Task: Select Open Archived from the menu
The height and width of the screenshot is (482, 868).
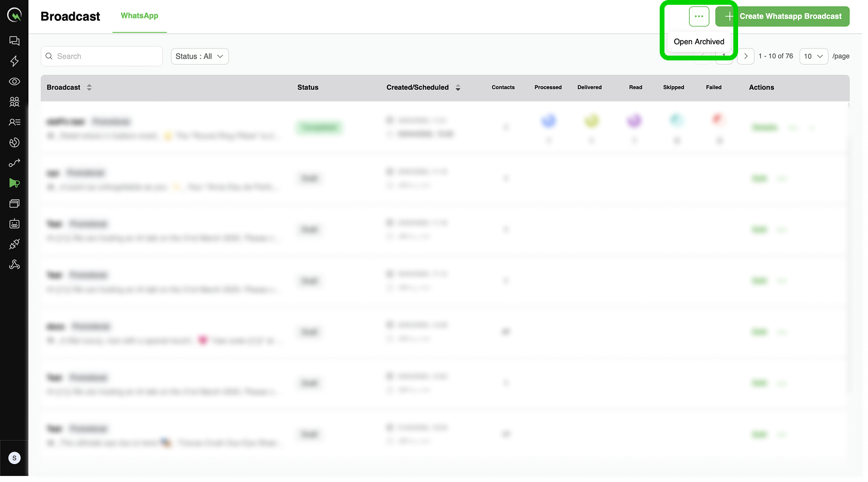Action: click(699, 42)
